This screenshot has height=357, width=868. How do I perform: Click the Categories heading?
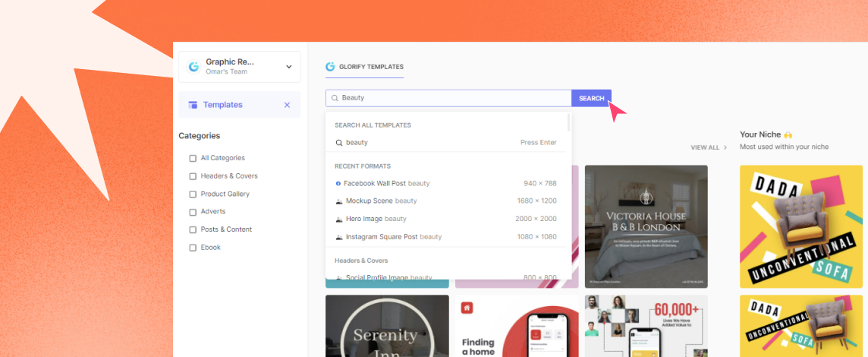tap(200, 135)
